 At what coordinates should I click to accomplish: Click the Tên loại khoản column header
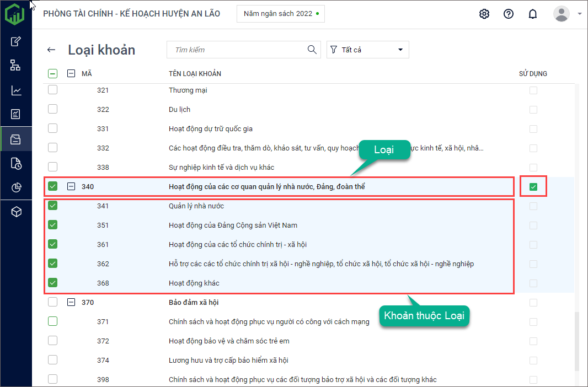coord(195,73)
